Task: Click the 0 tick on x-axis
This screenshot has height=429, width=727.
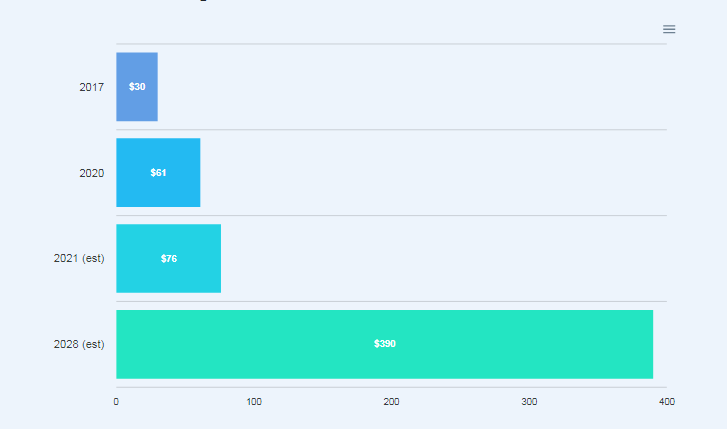Action: click(x=116, y=402)
